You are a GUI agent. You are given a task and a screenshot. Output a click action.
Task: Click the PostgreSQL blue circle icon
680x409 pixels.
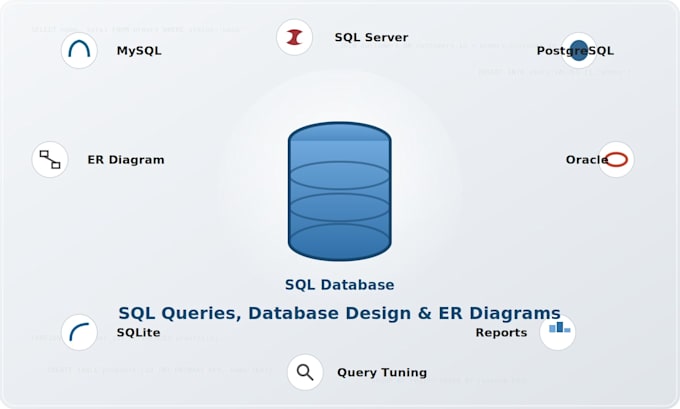click(x=579, y=50)
